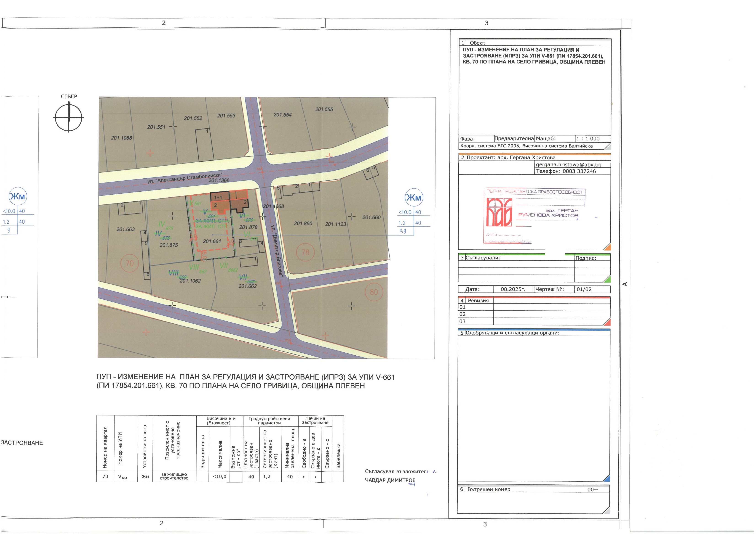The width and height of the screenshot is (756, 534).
Task: Select parcel label 201.555
Action: [324, 109]
